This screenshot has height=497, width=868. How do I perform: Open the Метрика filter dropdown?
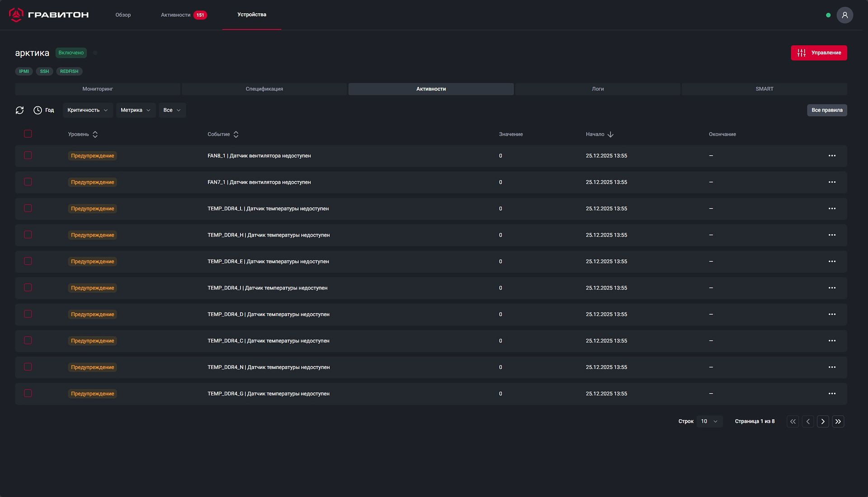[x=136, y=110]
